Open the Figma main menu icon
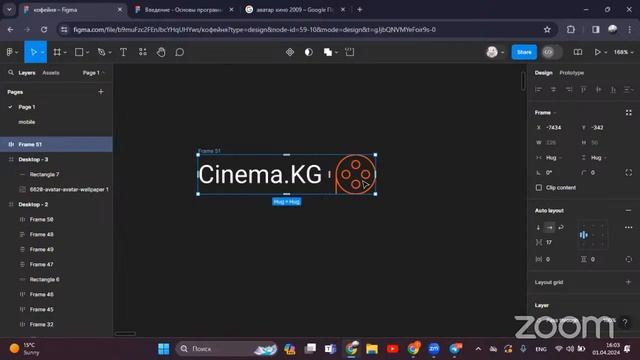 coord(10,52)
